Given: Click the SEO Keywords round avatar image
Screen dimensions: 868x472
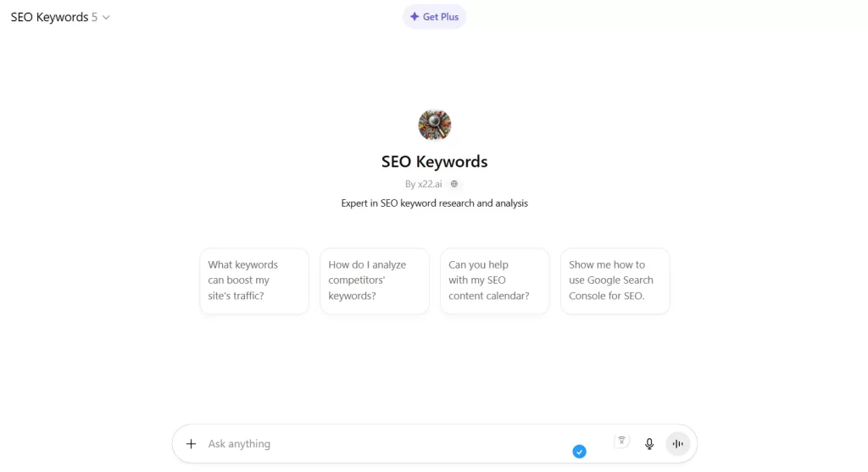Looking at the screenshot, I should [x=435, y=125].
